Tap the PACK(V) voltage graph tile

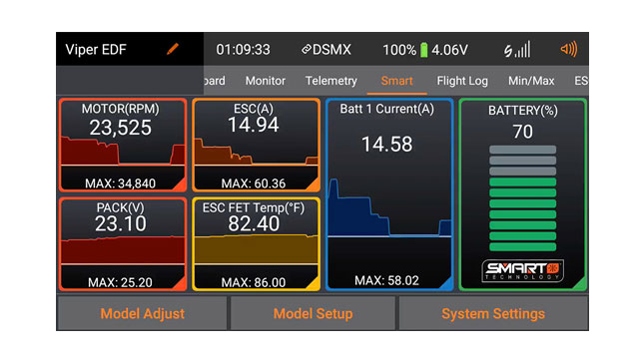click(123, 244)
